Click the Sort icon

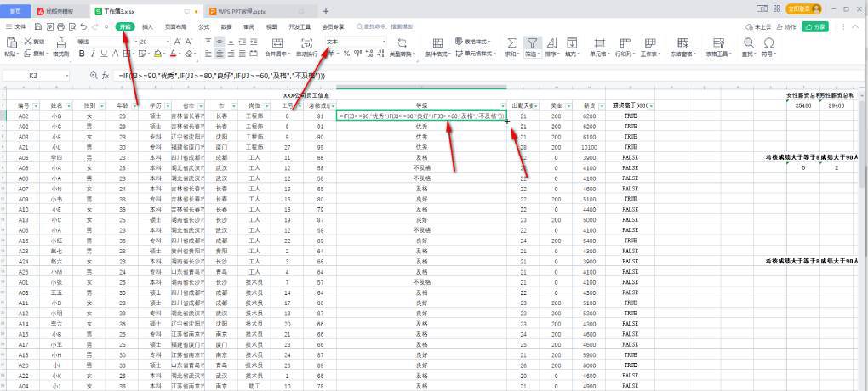[x=551, y=42]
